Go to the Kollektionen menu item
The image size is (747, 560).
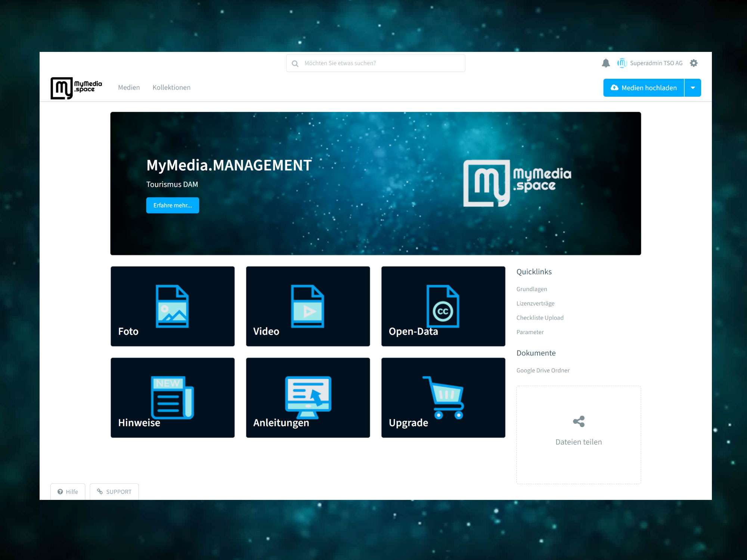(171, 87)
